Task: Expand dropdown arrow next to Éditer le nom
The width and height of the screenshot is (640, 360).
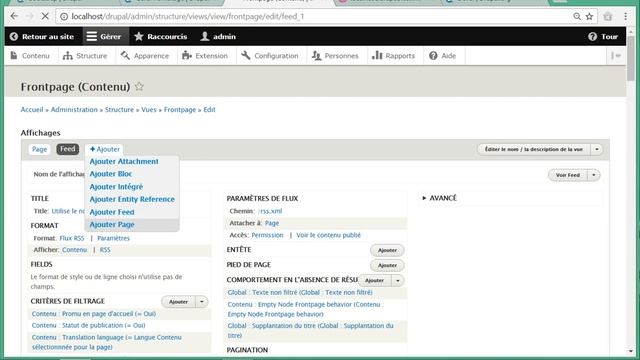Action: click(596, 149)
